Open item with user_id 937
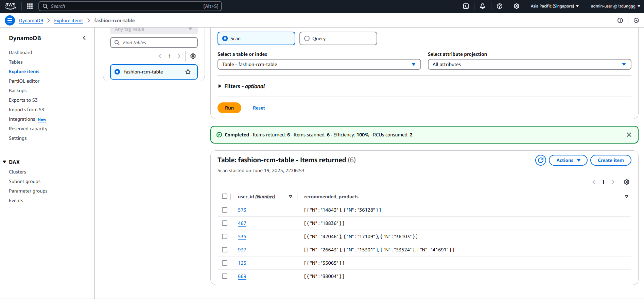This screenshot has width=644, height=299. pyautogui.click(x=242, y=250)
